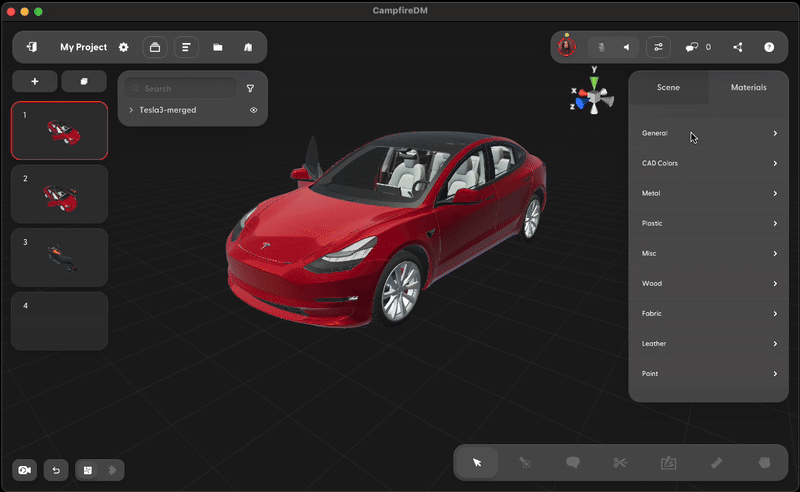Click the blue Z axis cone
This screenshot has width=800, height=492.
point(580,104)
